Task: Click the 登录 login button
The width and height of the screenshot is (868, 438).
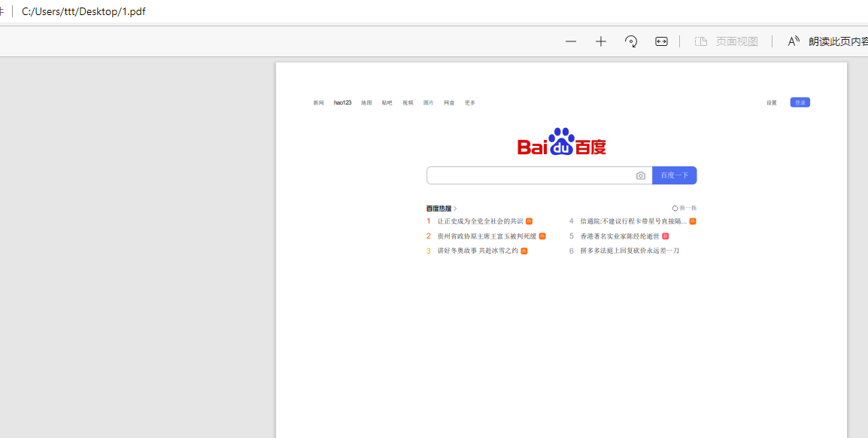Action: pyautogui.click(x=800, y=102)
